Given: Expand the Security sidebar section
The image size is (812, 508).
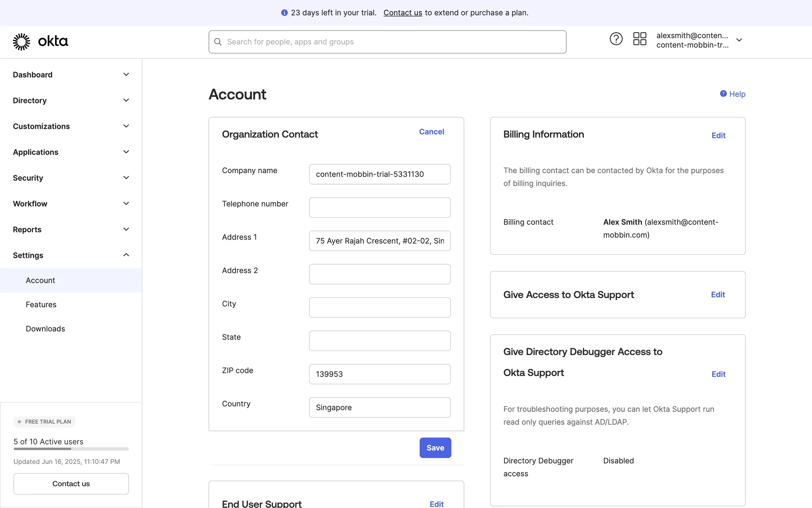Looking at the screenshot, I should (126, 178).
